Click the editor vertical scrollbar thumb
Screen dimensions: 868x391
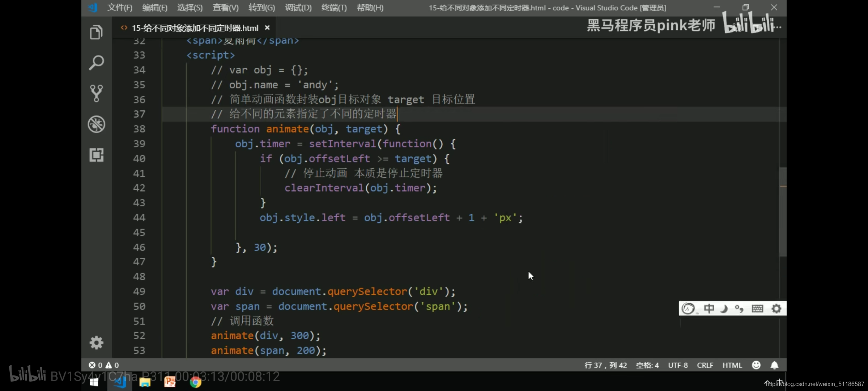pos(783,212)
